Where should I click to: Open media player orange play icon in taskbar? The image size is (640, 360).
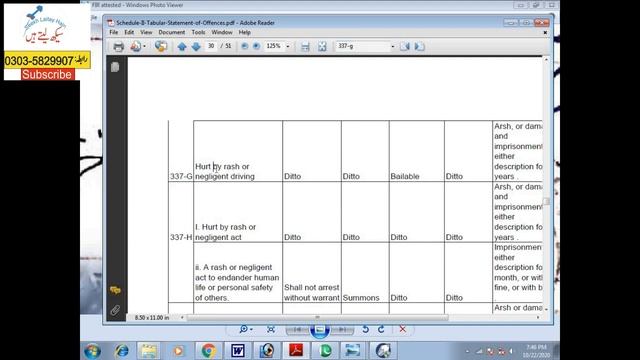tap(178, 351)
